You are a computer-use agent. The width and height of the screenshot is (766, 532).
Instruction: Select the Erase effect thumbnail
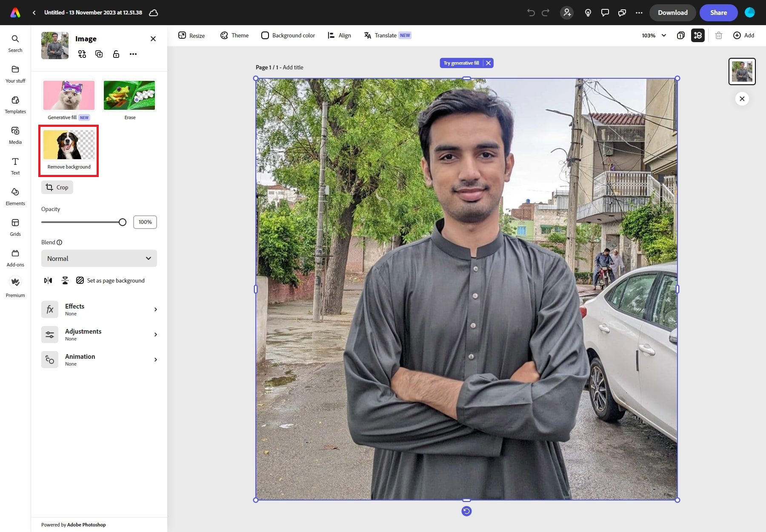coord(129,95)
